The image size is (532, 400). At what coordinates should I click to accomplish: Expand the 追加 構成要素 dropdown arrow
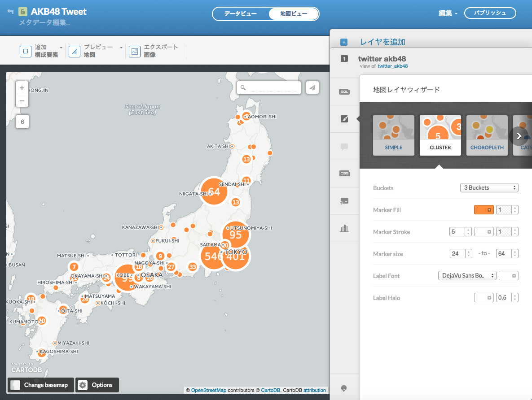click(61, 48)
